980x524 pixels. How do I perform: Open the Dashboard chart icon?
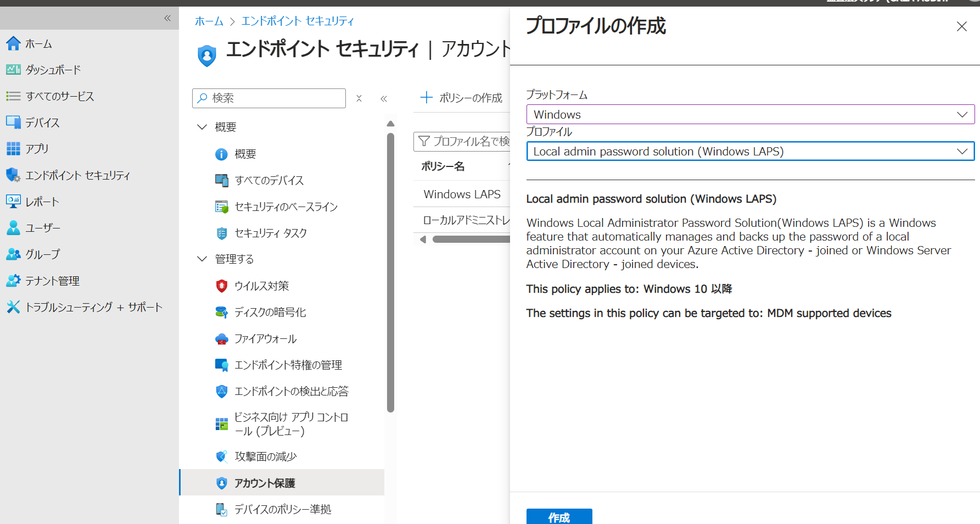tap(13, 70)
